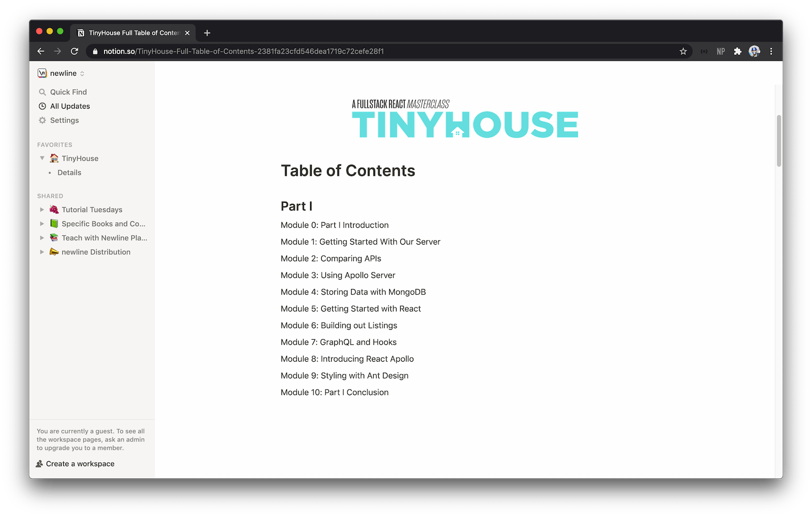The image size is (812, 517).
Task: Open Module 10: Part I Conclusion
Action: tap(334, 393)
